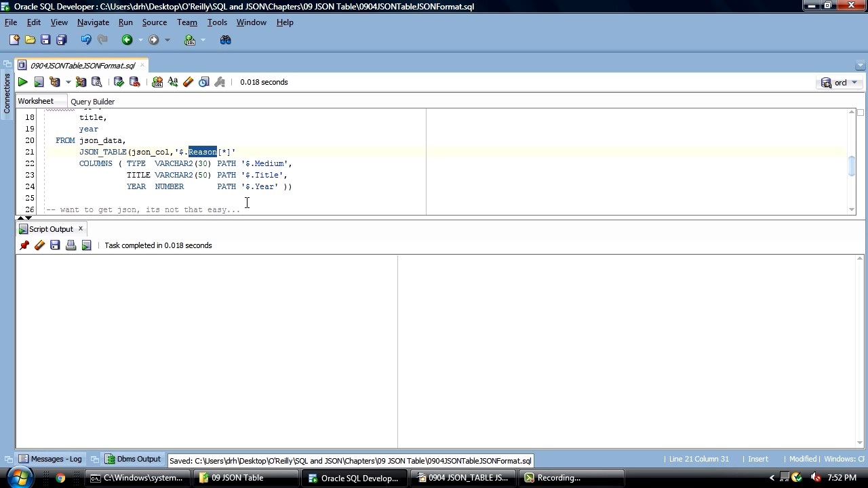
Task: Close the Script Output tab
Action: point(80,228)
